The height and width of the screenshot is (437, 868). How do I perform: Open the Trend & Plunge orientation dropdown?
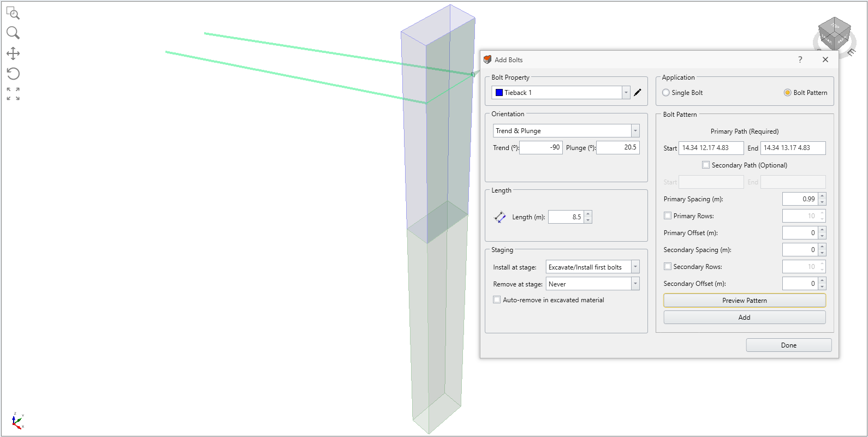(x=635, y=131)
